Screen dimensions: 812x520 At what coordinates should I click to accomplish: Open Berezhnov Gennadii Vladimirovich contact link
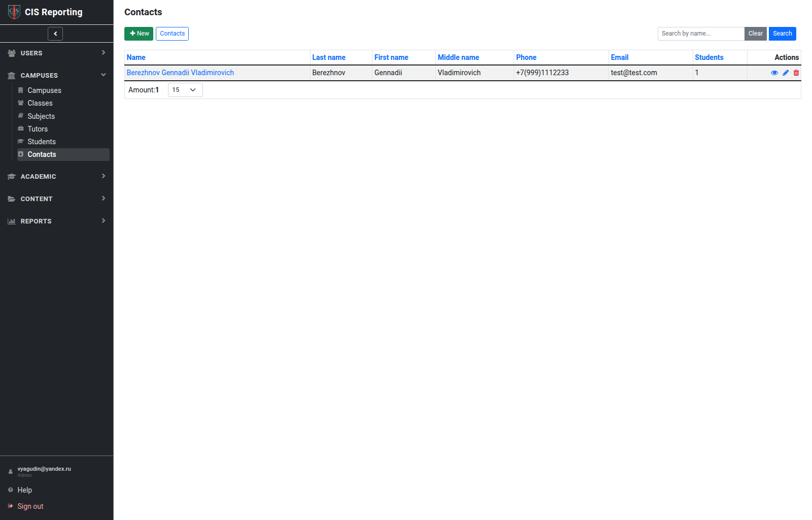coord(180,73)
